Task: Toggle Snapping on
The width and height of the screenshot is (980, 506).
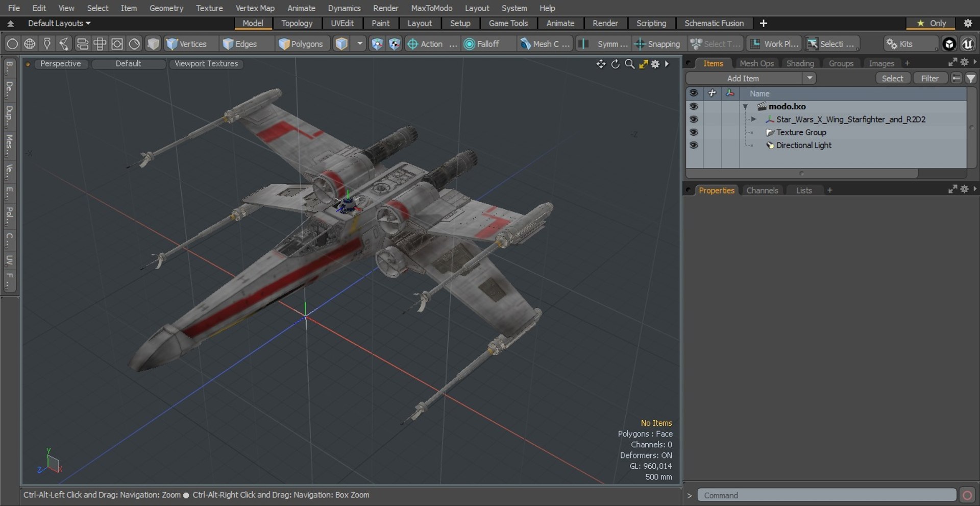Action: (657, 44)
